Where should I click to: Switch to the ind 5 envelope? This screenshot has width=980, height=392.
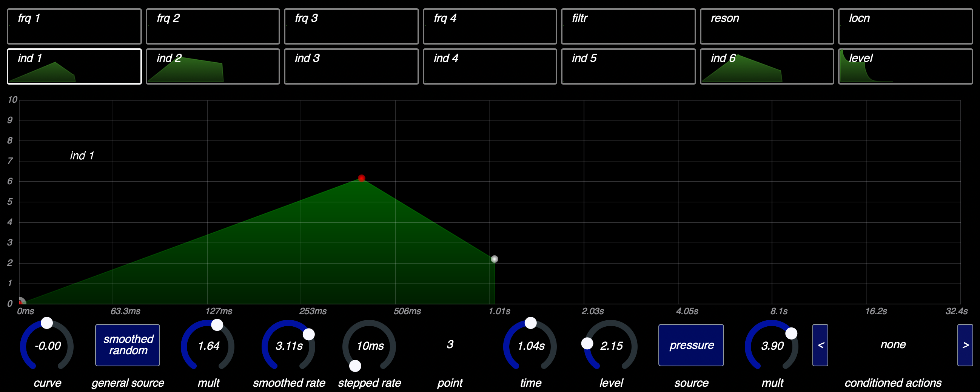pos(628,66)
